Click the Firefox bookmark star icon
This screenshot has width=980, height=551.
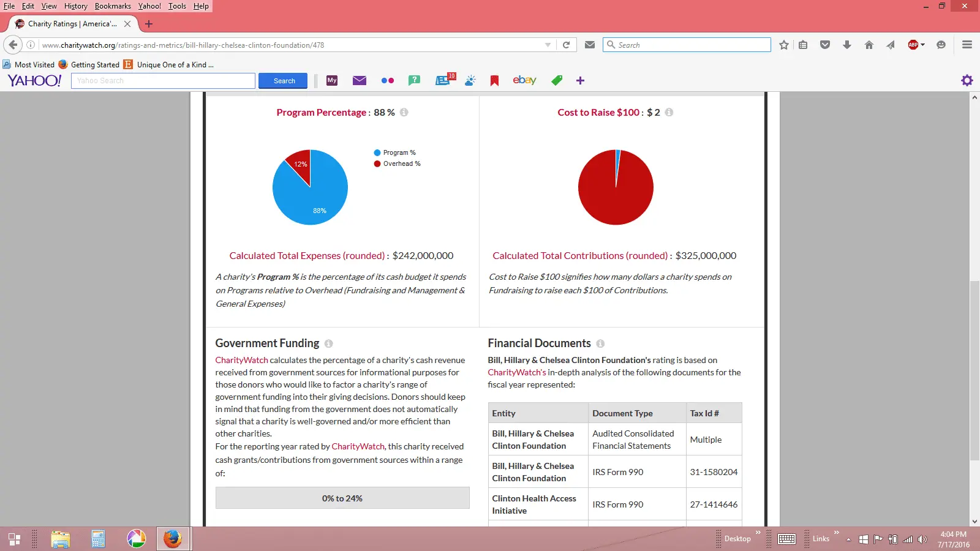point(783,45)
